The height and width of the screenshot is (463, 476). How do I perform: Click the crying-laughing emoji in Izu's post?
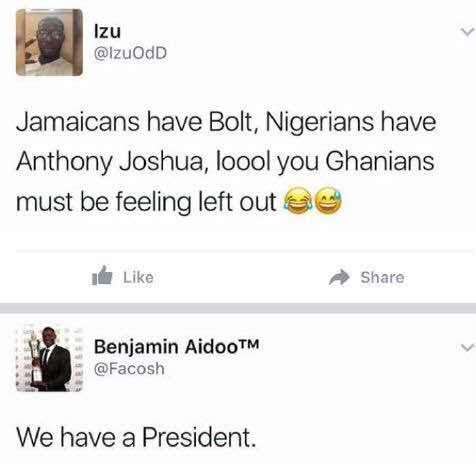pyautogui.click(x=297, y=200)
